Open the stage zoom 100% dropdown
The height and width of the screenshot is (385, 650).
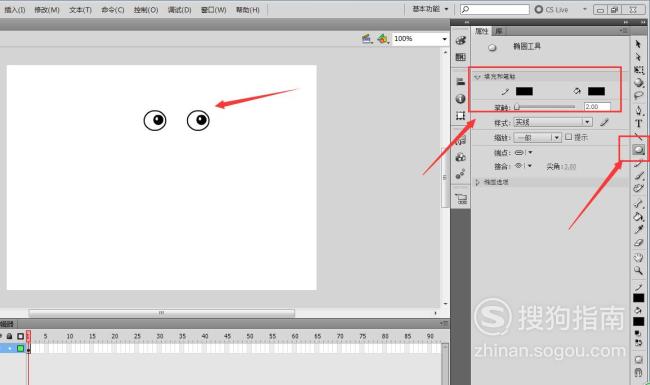(420, 39)
